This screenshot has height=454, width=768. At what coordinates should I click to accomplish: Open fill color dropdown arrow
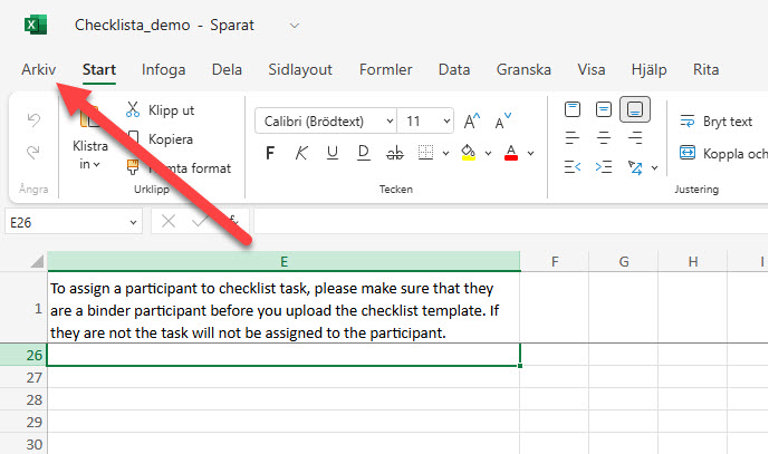[488, 153]
